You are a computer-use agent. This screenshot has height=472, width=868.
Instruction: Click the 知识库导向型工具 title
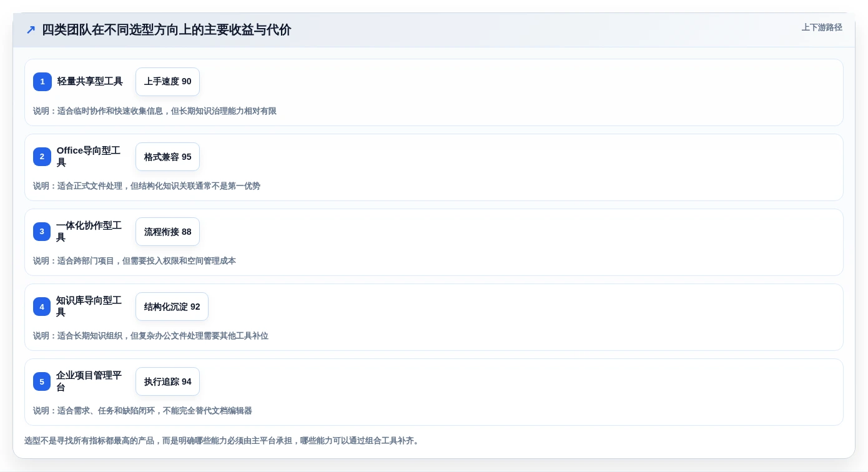click(x=89, y=307)
